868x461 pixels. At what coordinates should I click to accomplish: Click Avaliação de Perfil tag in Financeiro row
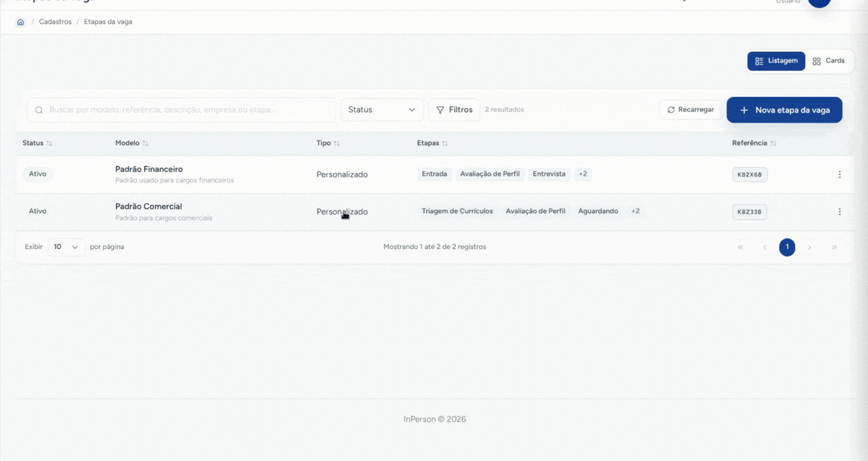490,174
